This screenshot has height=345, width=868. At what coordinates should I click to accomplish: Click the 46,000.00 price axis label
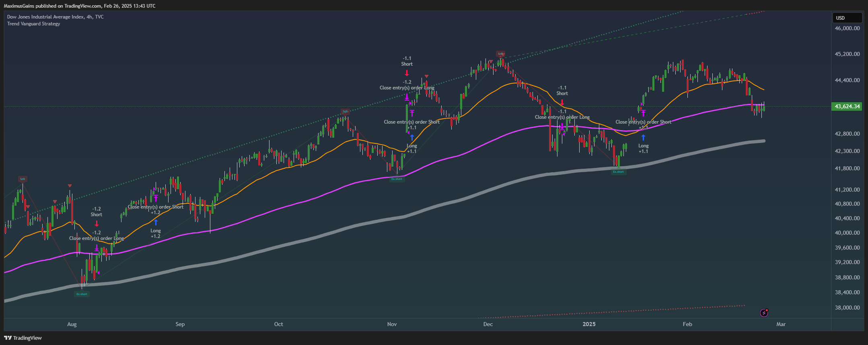click(847, 28)
